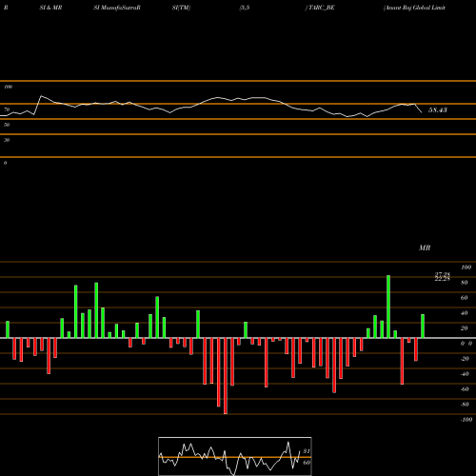Click the value 81 in mini chart

click(x=307, y=451)
